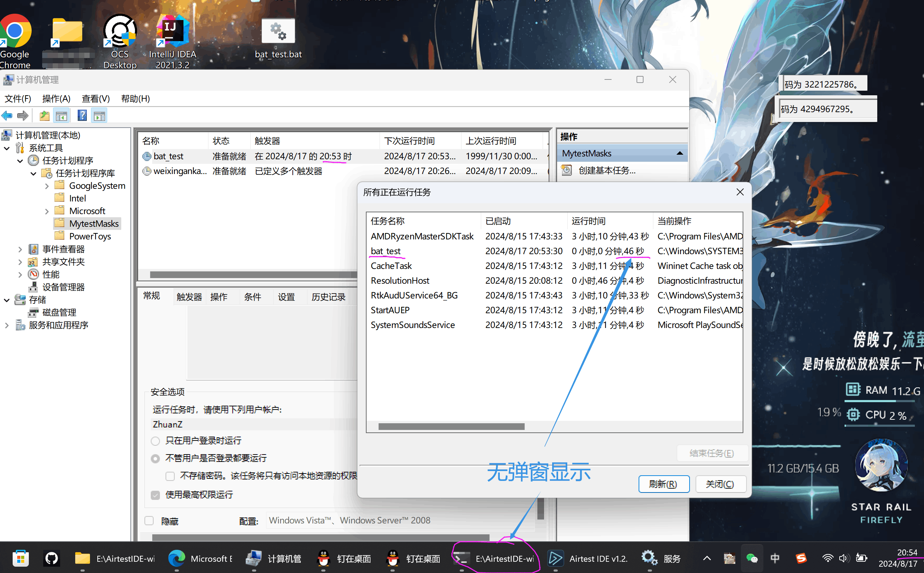Switch to Microsoft Edge on taskbar

tap(200, 558)
